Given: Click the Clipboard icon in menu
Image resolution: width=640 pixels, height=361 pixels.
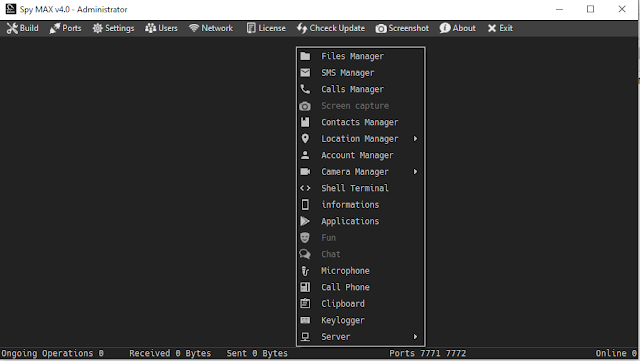Looking at the screenshot, I should pyautogui.click(x=305, y=303).
